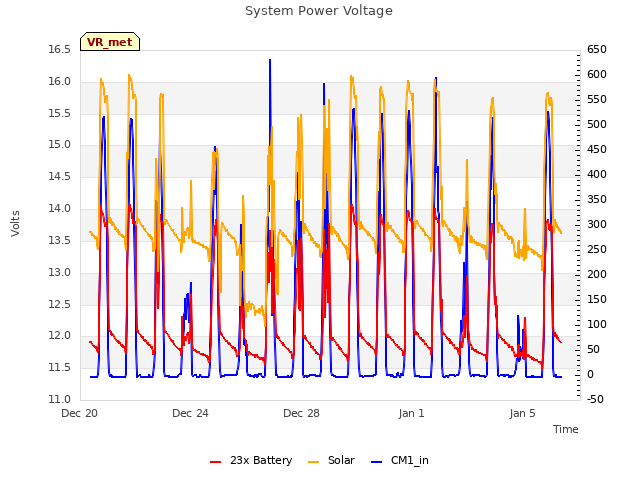Click the VR_met label tag

click(x=110, y=42)
